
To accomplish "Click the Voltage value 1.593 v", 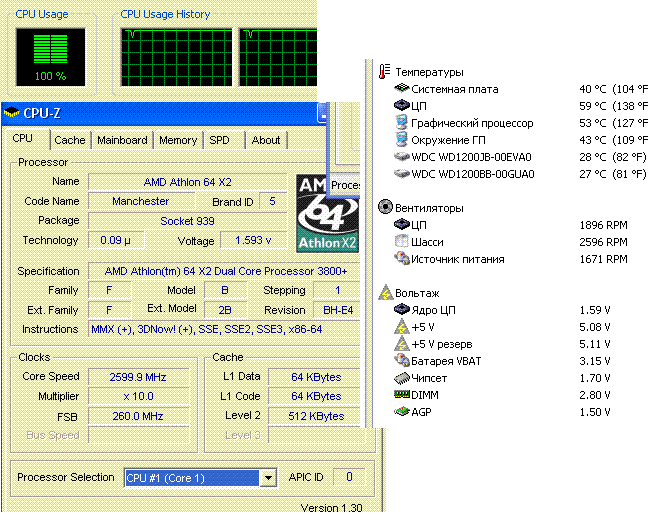I will pos(253,240).
